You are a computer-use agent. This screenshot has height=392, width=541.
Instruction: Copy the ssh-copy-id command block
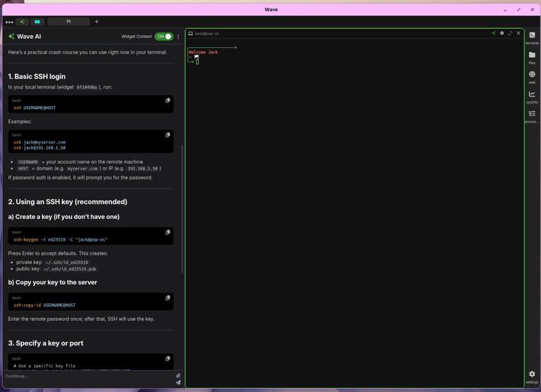click(x=168, y=298)
